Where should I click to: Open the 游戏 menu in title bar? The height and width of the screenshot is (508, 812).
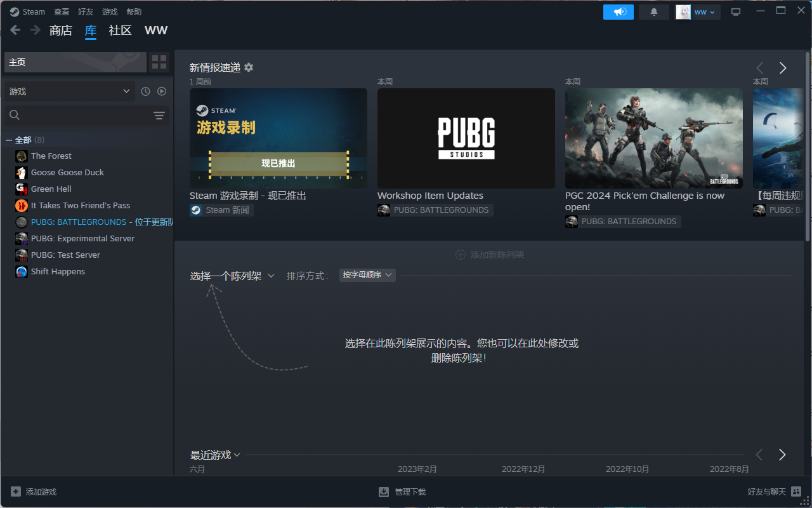pos(110,12)
